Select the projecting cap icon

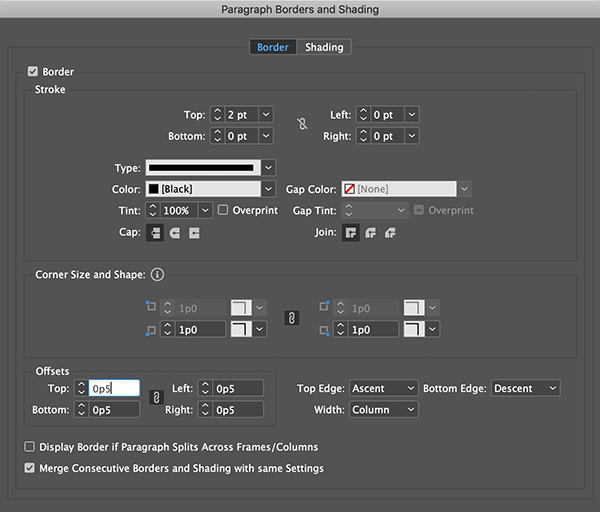click(194, 233)
